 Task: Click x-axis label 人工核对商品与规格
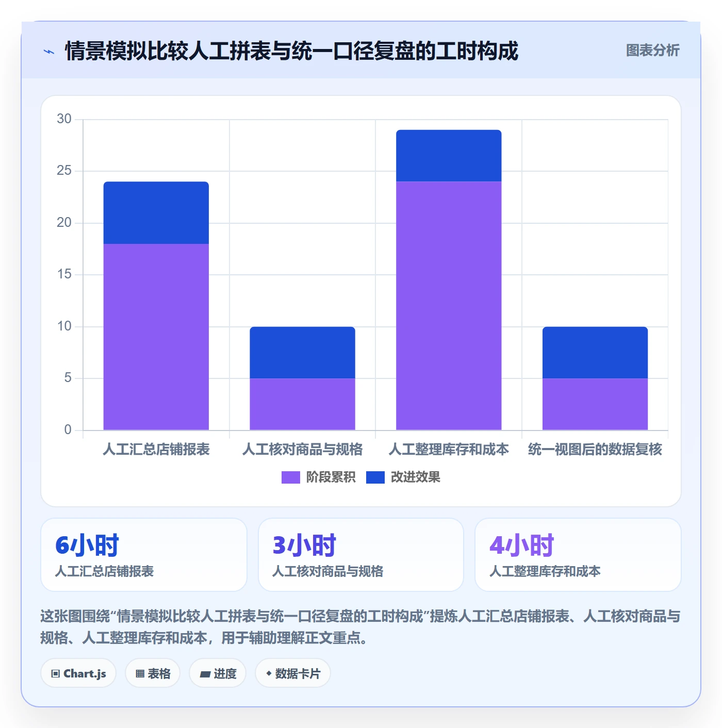(x=303, y=450)
